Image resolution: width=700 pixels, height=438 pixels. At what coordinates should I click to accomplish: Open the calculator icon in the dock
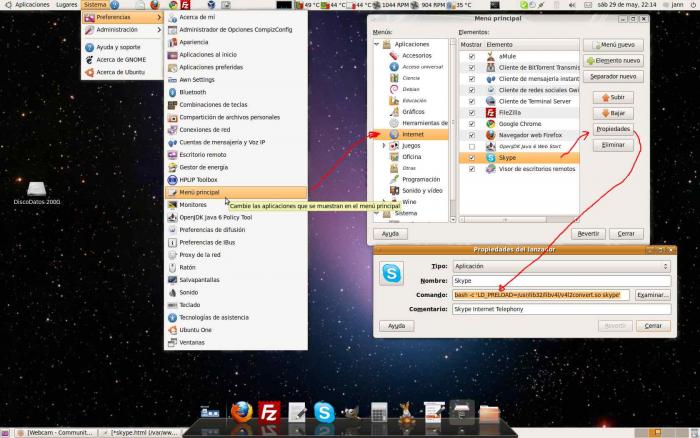[379, 412]
